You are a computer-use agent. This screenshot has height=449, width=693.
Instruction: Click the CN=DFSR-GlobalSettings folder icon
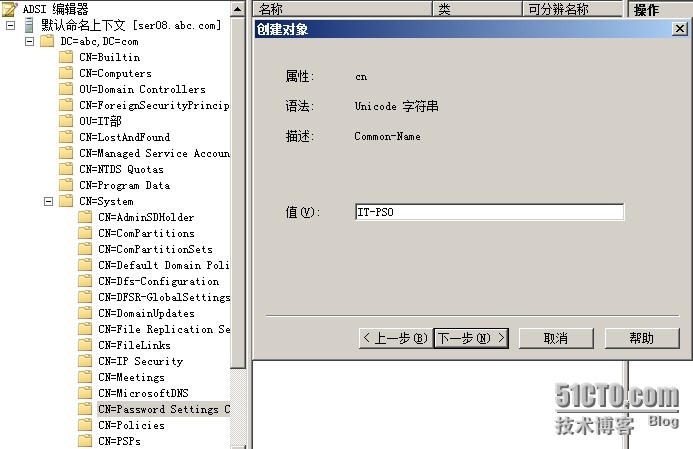(x=85, y=297)
